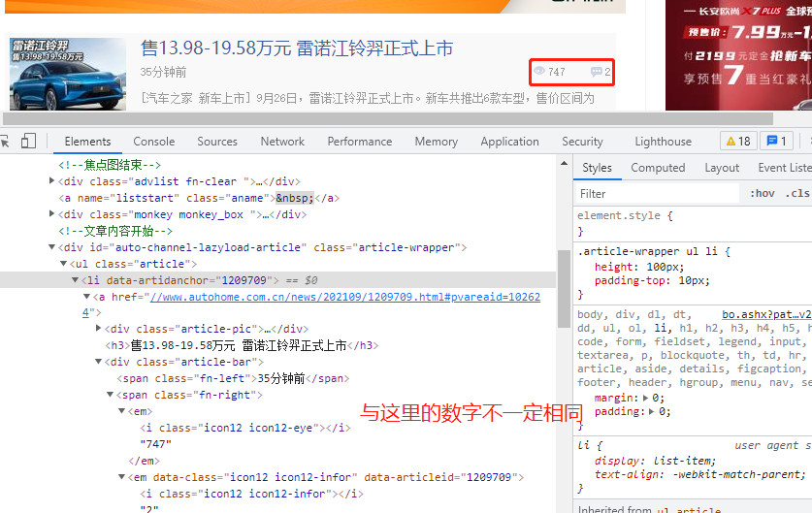The width and height of the screenshot is (812, 513).
Task: Select the 文章内容开始 comment line
Action: click(x=115, y=231)
